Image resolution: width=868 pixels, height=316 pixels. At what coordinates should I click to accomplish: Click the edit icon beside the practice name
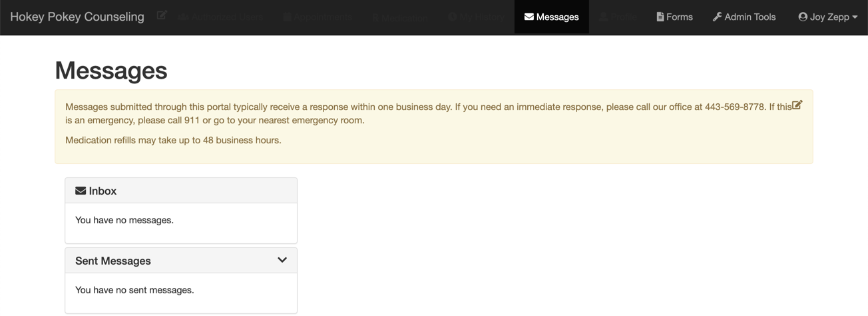(x=162, y=15)
